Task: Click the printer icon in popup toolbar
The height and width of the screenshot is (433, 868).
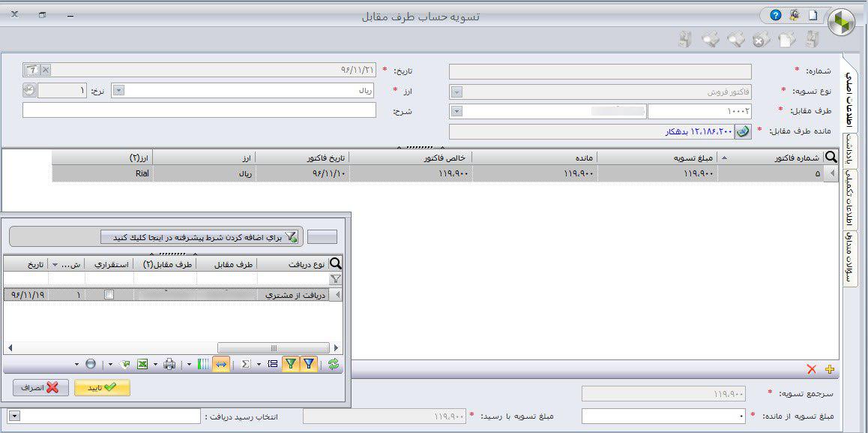Action: (x=169, y=364)
